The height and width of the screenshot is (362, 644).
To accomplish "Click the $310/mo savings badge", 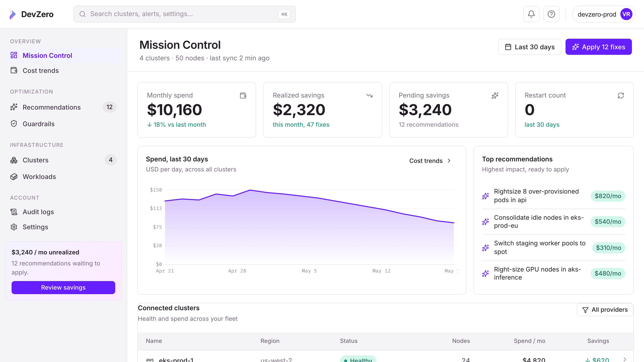I will (608, 248).
